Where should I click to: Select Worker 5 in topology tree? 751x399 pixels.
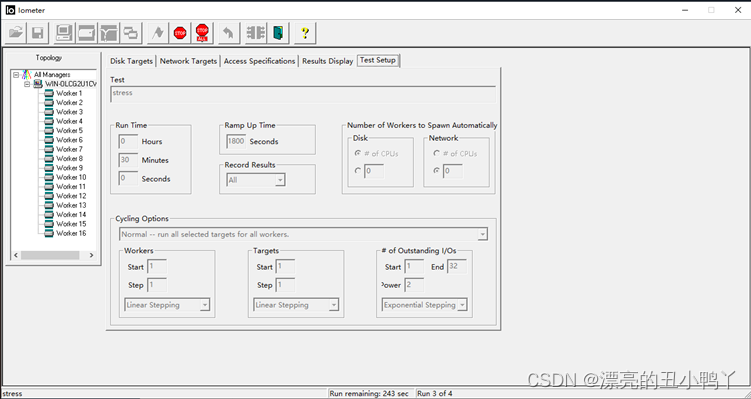tap(69, 131)
